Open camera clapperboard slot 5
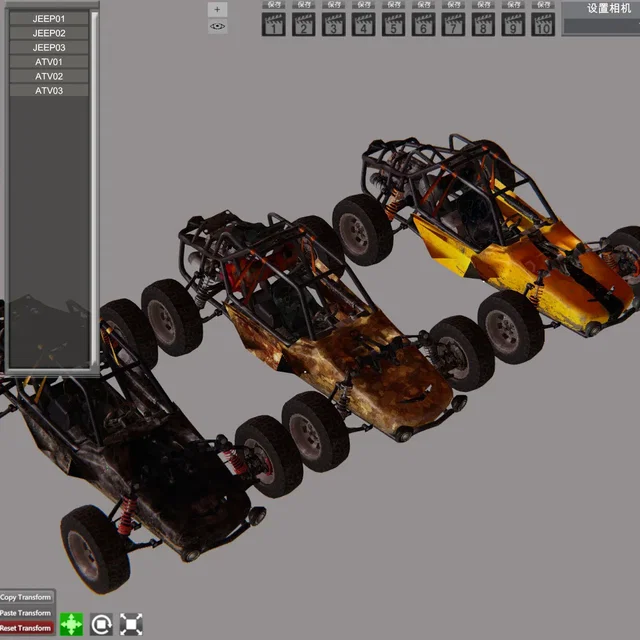This screenshot has width=640, height=640. [x=393, y=24]
